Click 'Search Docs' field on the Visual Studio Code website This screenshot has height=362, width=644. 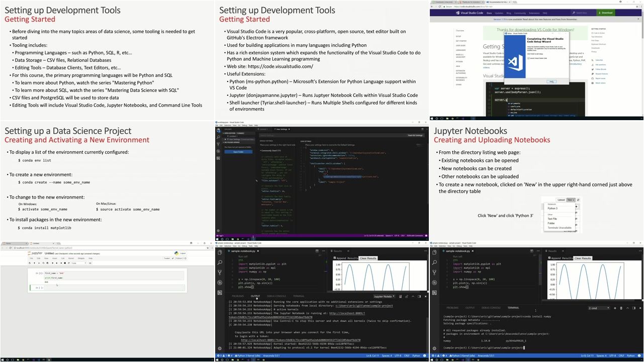point(584,13)
